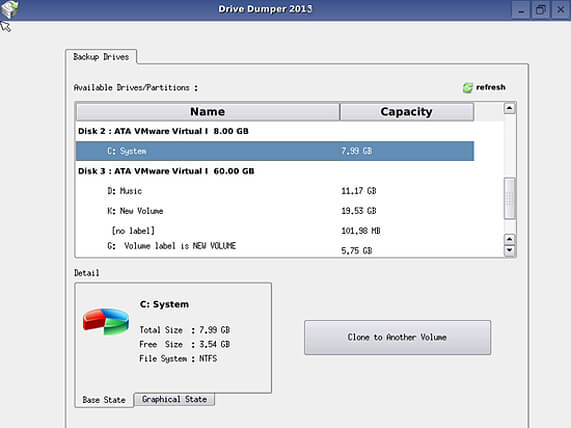Click the green refresh icon
Image resolution: width=571 pixels, height=428 pixels.
468,88
